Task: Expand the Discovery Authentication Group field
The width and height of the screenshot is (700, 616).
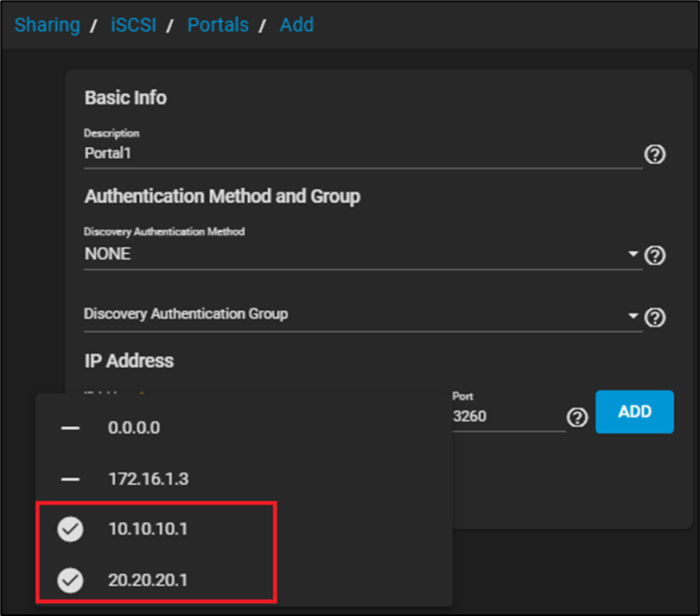Action: pyautogui.click(x=354, y=314)
